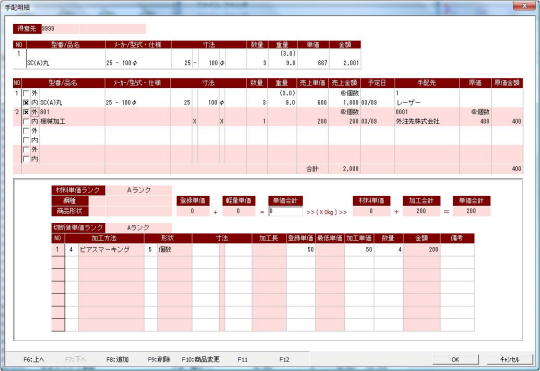Screen dimensions: 540x371
Task: Click the F9:削除 function button
Action: 159,359
